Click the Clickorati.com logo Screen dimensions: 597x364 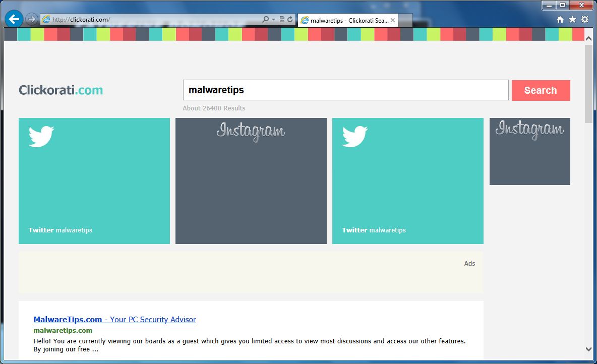click(61, 90)
